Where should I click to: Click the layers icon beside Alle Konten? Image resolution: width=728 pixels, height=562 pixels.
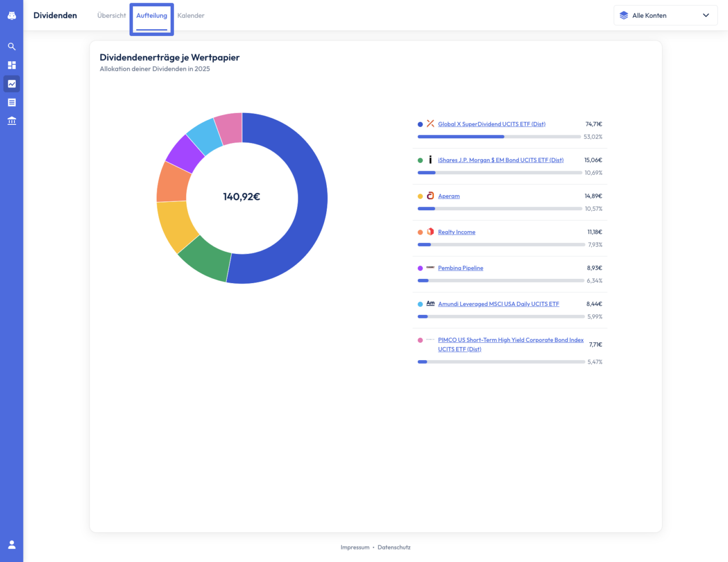[x=624, y=16]
